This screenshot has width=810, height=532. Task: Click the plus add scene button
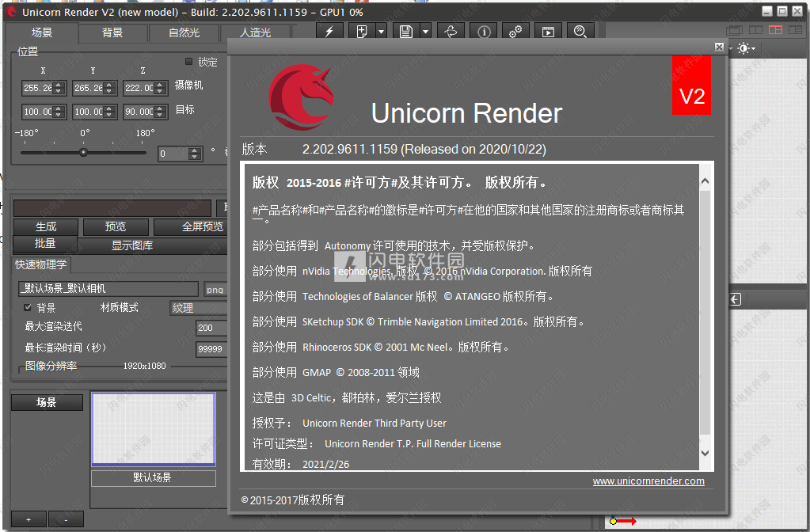tap(29, 519)
